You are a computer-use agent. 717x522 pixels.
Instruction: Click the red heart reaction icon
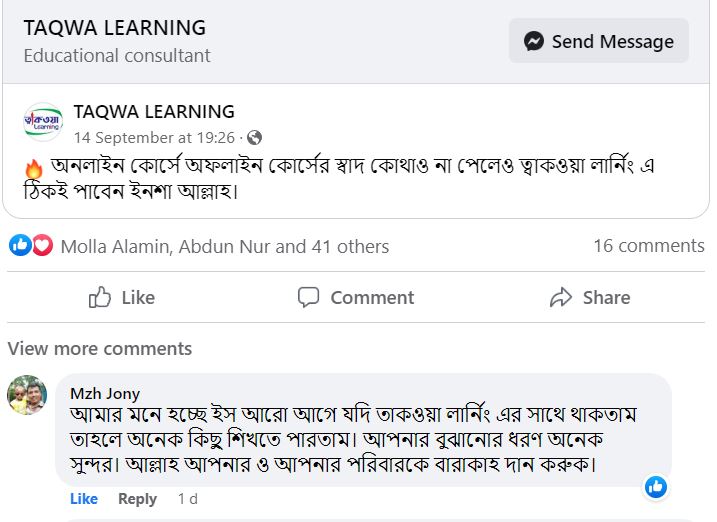click(42, 245)
